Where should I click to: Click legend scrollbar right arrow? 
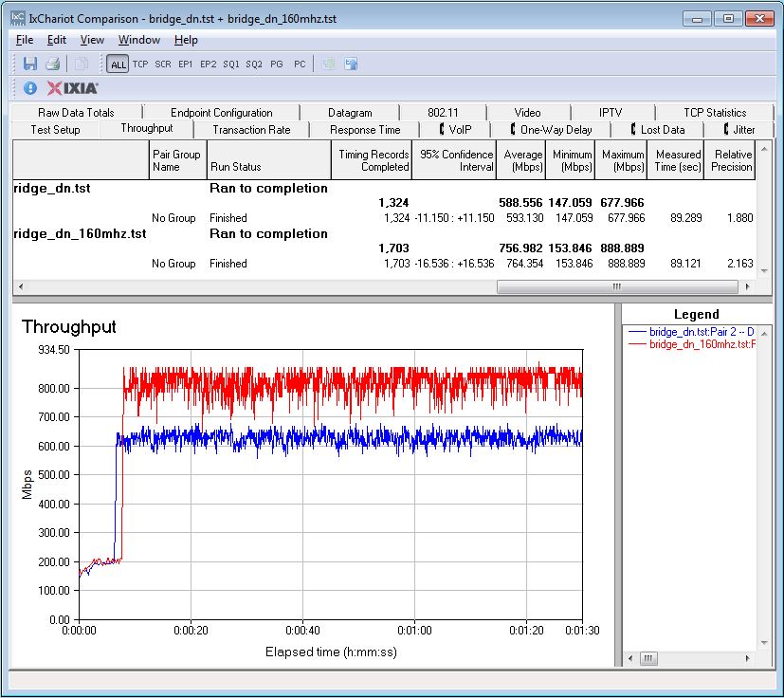(x=747, y=658)
